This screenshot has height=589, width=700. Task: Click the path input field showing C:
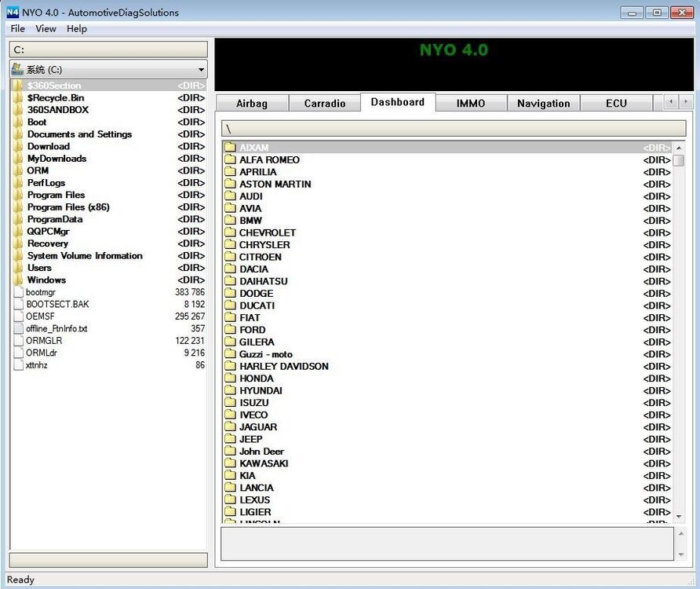point(108,48)
